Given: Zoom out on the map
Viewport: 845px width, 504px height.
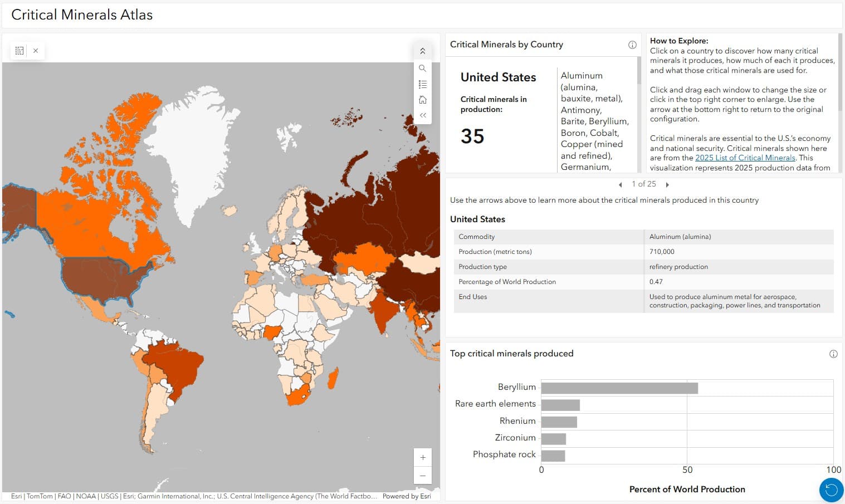Looking at the screenshot, I should click(423, 476).
